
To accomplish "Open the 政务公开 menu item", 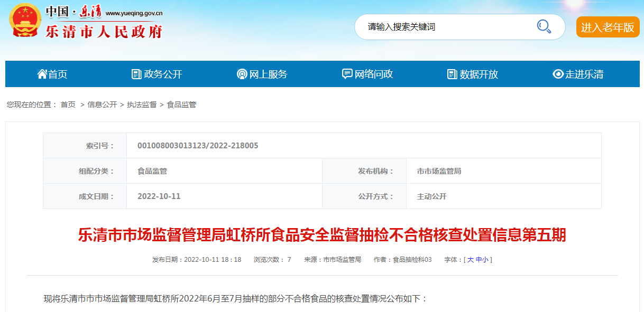I will (x=163, y=74).
